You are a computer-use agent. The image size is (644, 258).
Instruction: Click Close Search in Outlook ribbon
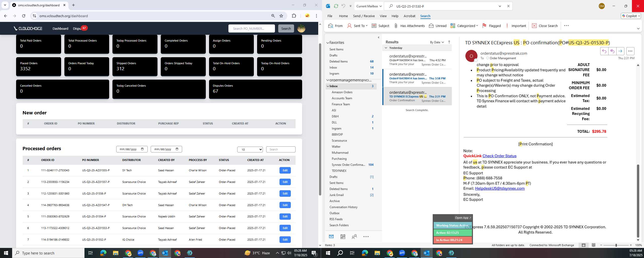tap(545, 26)
